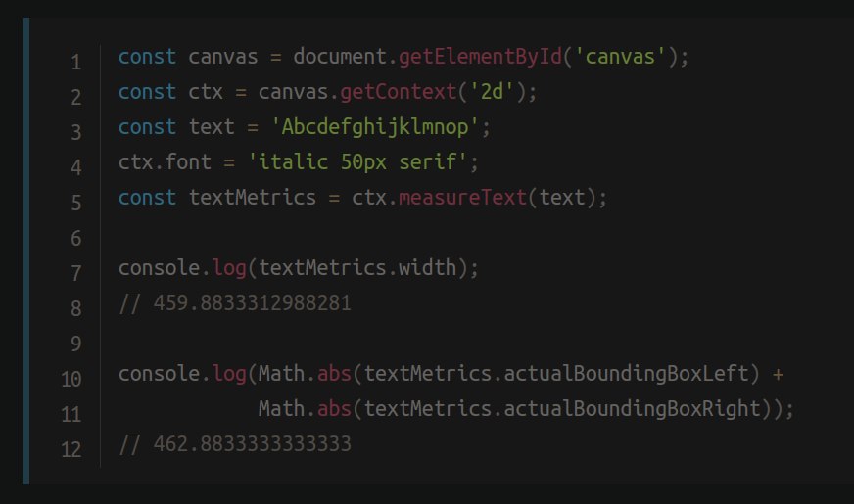Click the getElementById method name
This screenshot has width=854, height=504.
pos(480,57)
